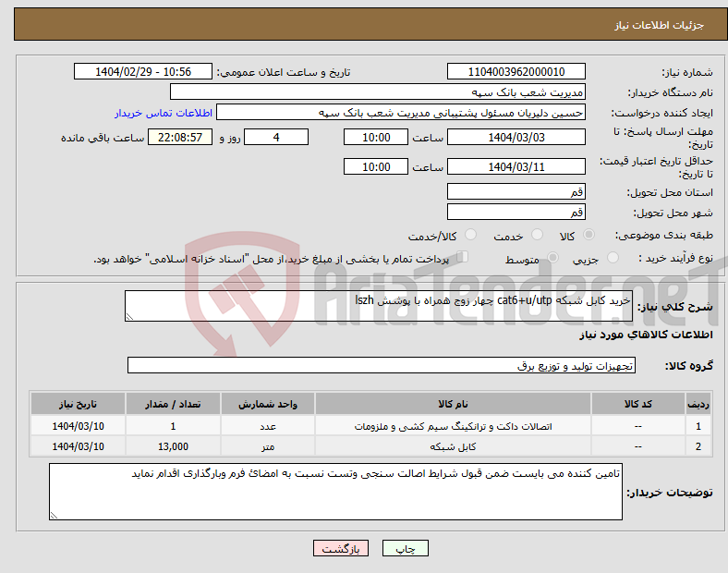728x573 pixels.
Task: Click the واحد شمارش column header
Action: [x=268, y=404]
